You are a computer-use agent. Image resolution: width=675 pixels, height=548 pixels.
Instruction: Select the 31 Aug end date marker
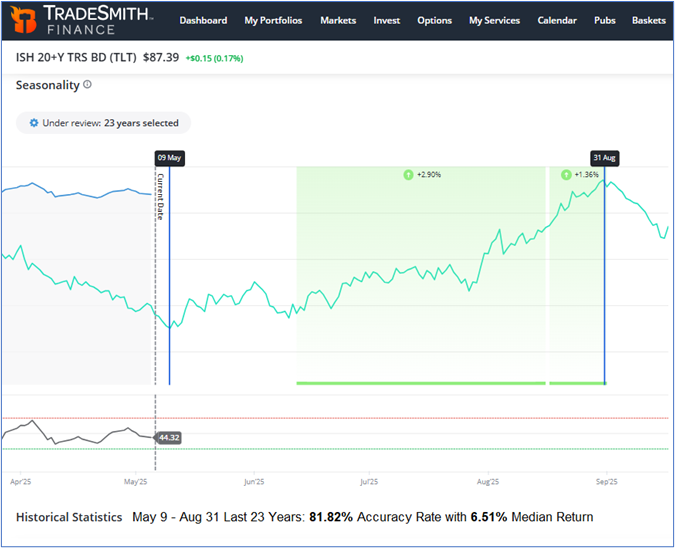(604, 158)
